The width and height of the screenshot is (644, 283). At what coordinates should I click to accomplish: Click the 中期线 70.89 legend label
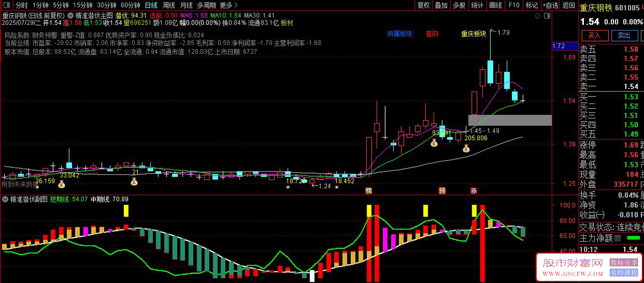[x=109, y=199]
